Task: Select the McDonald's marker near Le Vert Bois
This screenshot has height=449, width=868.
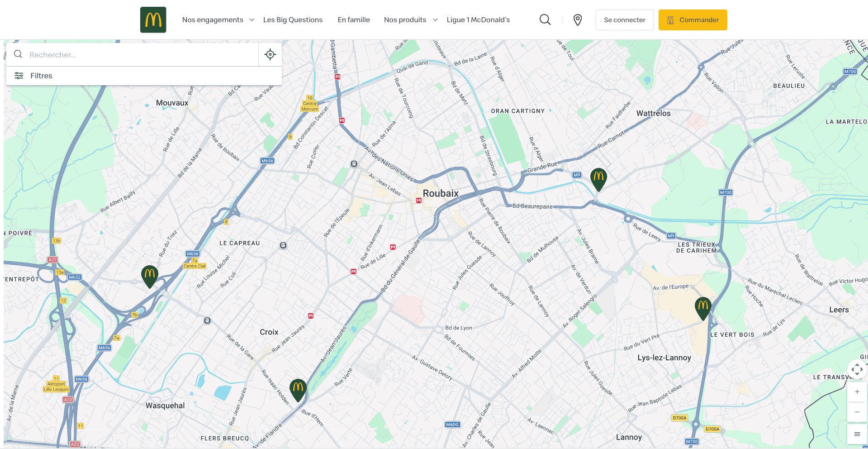Action: 703,309
